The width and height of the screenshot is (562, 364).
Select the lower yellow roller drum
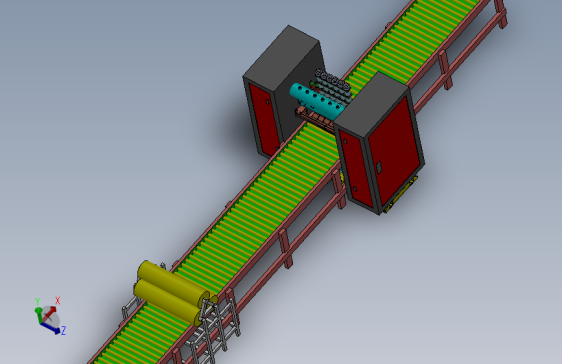168,303
